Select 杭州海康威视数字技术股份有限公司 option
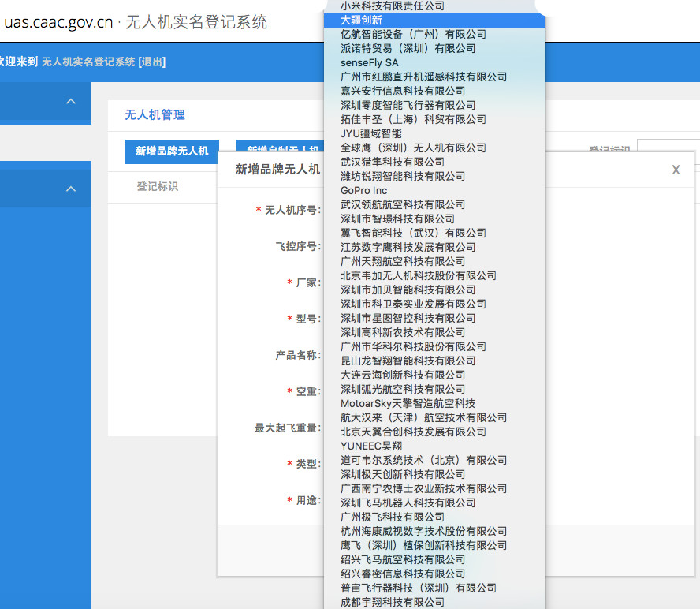The height and width of the screenshot is (609, 700). coord(423,531)
